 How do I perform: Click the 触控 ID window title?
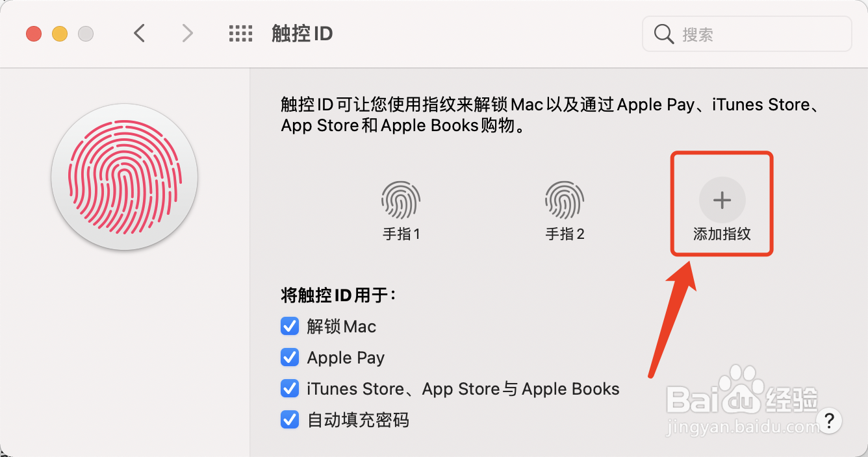[302, 34]
